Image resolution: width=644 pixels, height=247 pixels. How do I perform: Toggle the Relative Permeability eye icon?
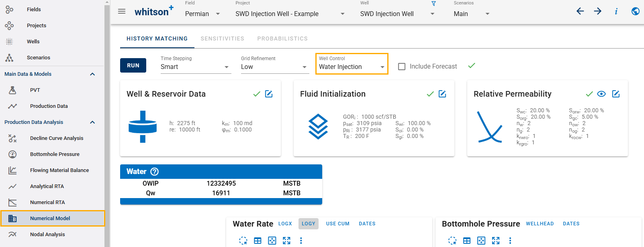pyautogui.click(x=601, y=94)
